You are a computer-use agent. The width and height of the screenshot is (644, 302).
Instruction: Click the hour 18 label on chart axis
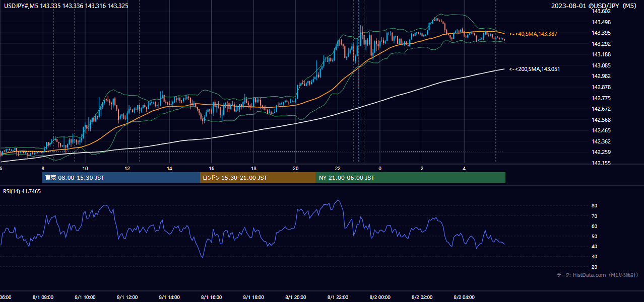(253, 169)
